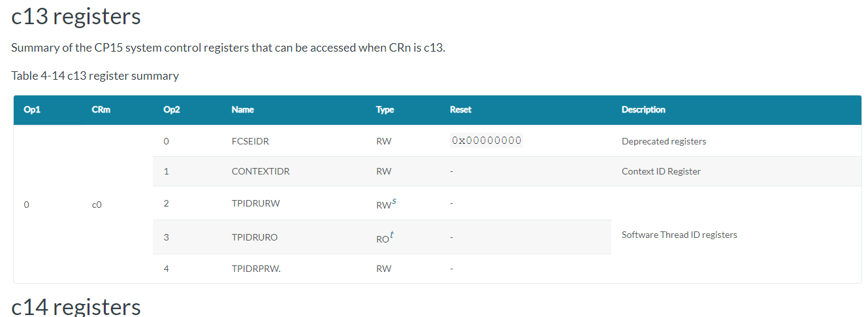Screen dimensions: 868x317
Task: Select the FCSEIDR register name
Action: [x=251, y=141]
